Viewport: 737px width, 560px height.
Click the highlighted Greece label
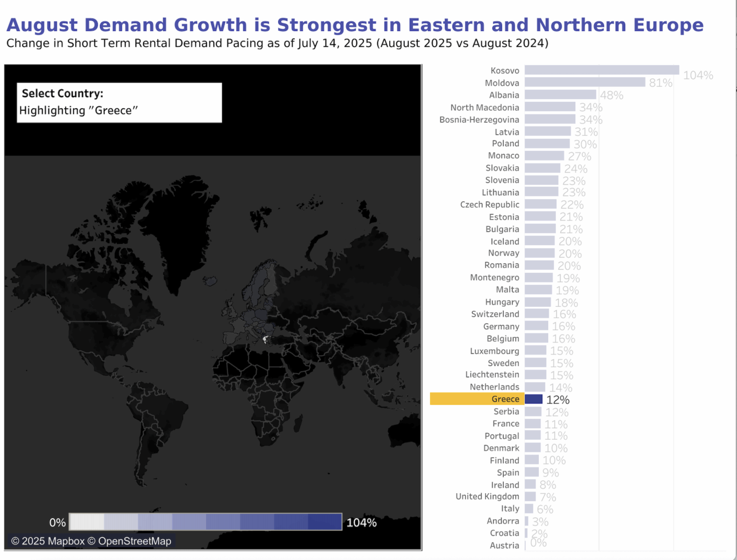click(x=505, y=399)
